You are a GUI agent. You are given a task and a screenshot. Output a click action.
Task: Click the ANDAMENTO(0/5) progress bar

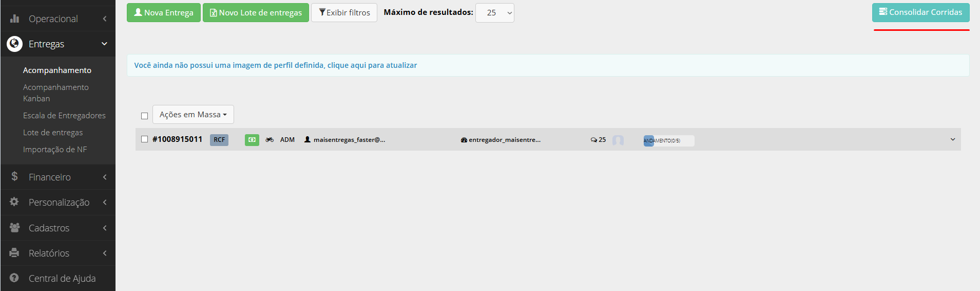669,140
